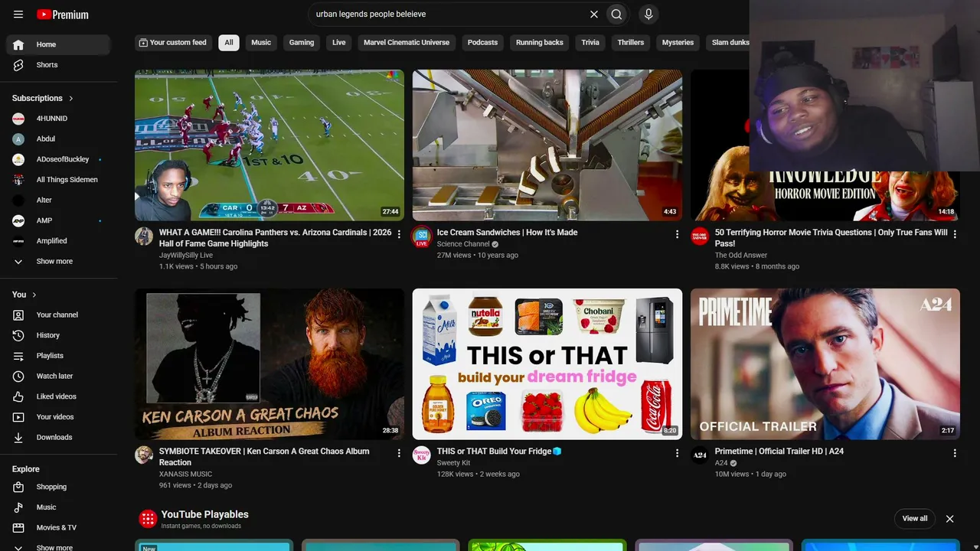
Task: Open A24 channel name link
Action: [x=721, y=463]
